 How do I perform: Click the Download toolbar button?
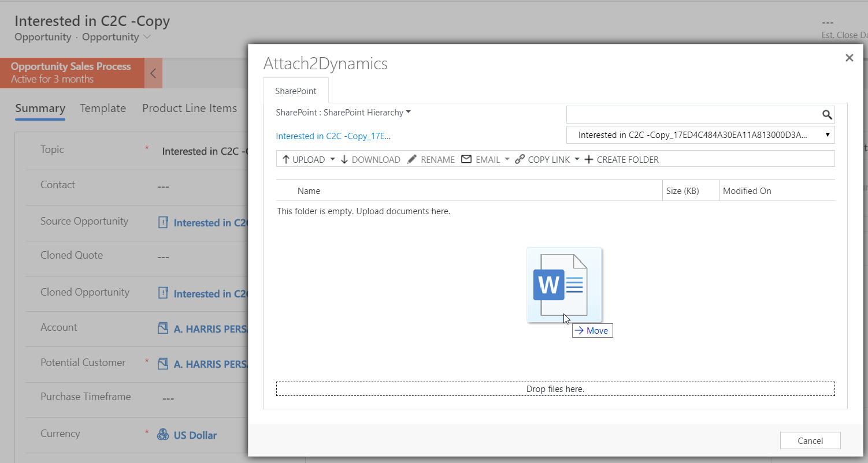(370, 159)
